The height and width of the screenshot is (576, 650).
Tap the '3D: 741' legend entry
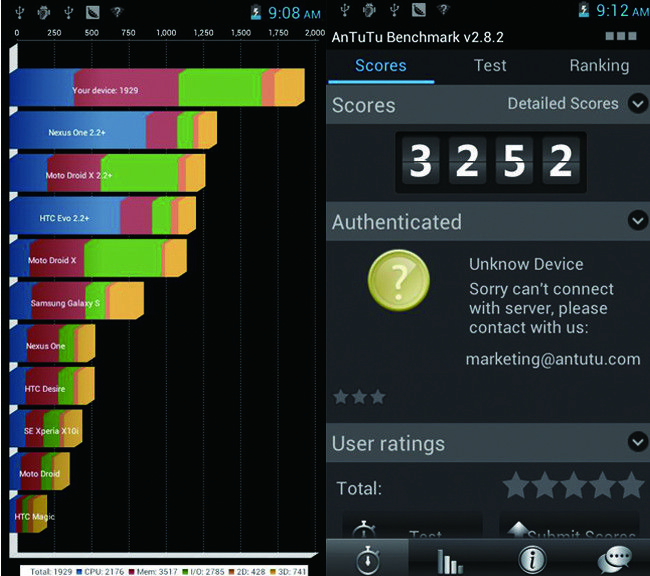(288, 571)
